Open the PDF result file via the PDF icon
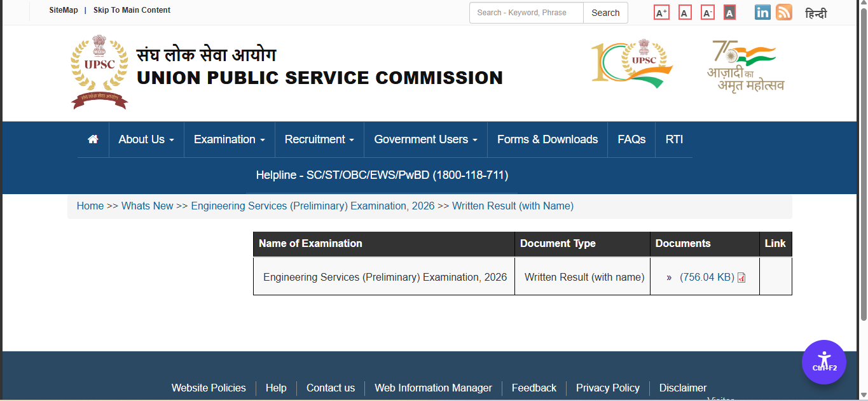Image resolution: width=868 pixels, height=401 pixels. click(x=741, y=277)
